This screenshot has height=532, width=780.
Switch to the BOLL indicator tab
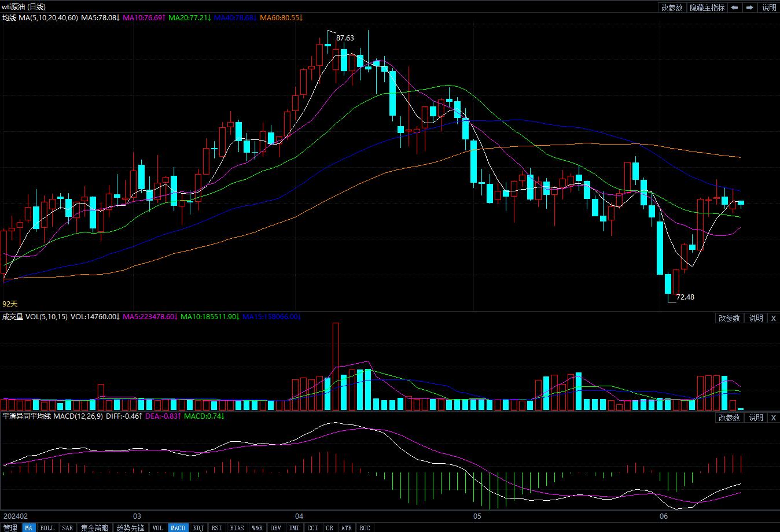coord(47,528)
